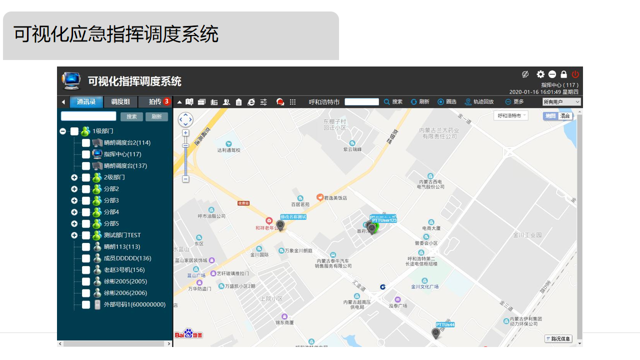Check the 指挥中心(117) checkbox
The width and height of the screenshot is (640, 360).
[x=86, y=154]
